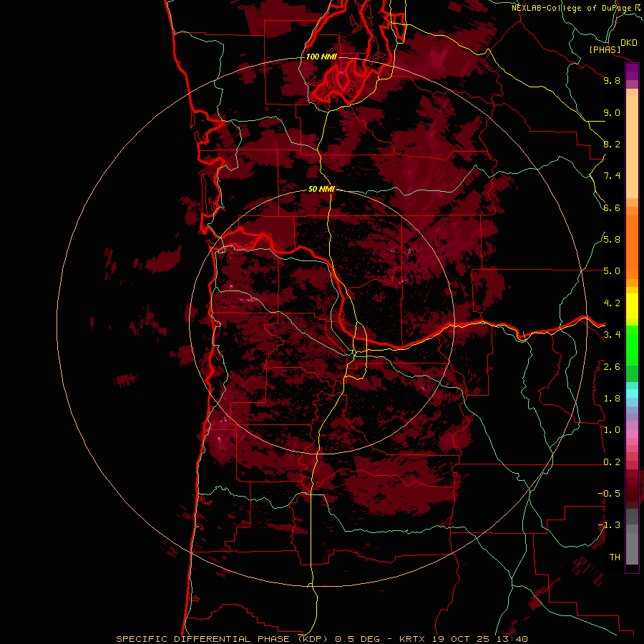Click the 4.2 value on the color scale

click(612, 303)
